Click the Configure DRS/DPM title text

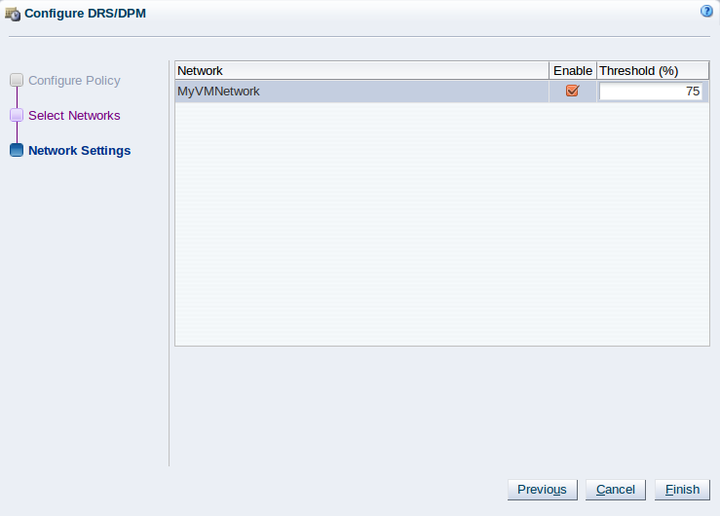[x=85, y=13]
